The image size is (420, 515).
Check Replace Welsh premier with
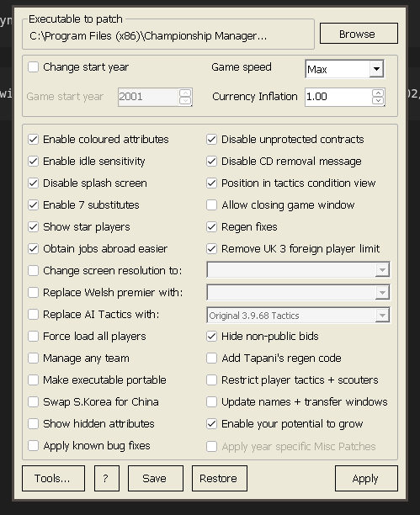click(x=33, y=292)
